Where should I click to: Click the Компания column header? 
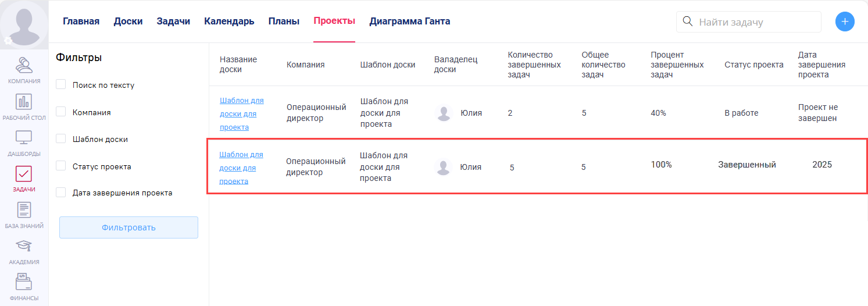click(306, 65)
